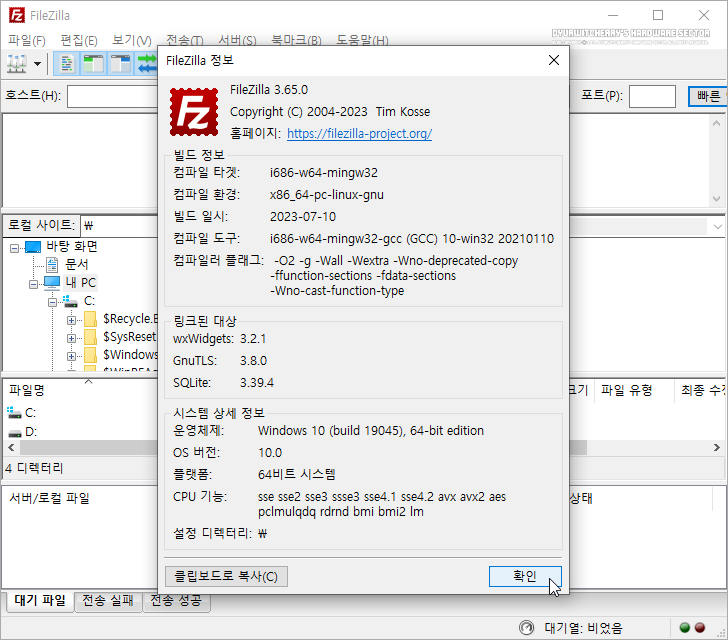Select the $Windows folder in tree
The height and width of the screenshot is (640, 728).
tap(130, 355)
